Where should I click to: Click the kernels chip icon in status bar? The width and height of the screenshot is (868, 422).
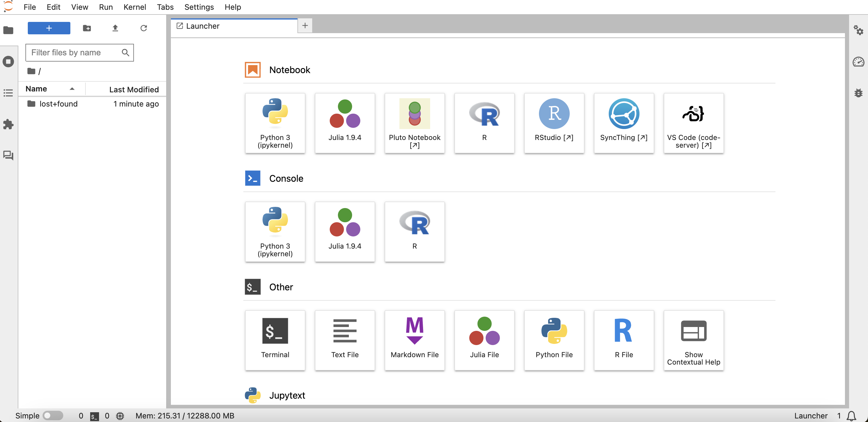(120, 416)
